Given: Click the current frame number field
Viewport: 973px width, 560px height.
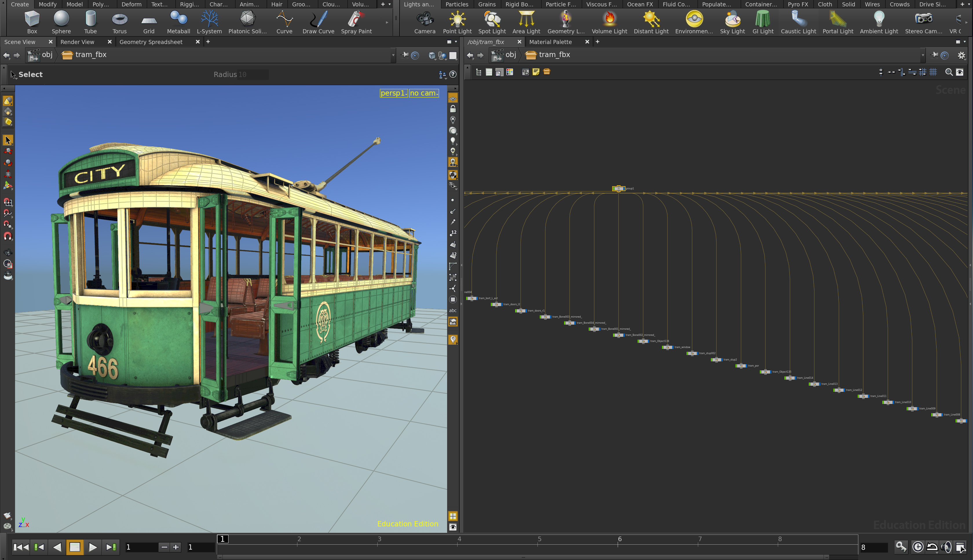Looking at the screenshot, I should pyautogui.click(x=141, y=547).
